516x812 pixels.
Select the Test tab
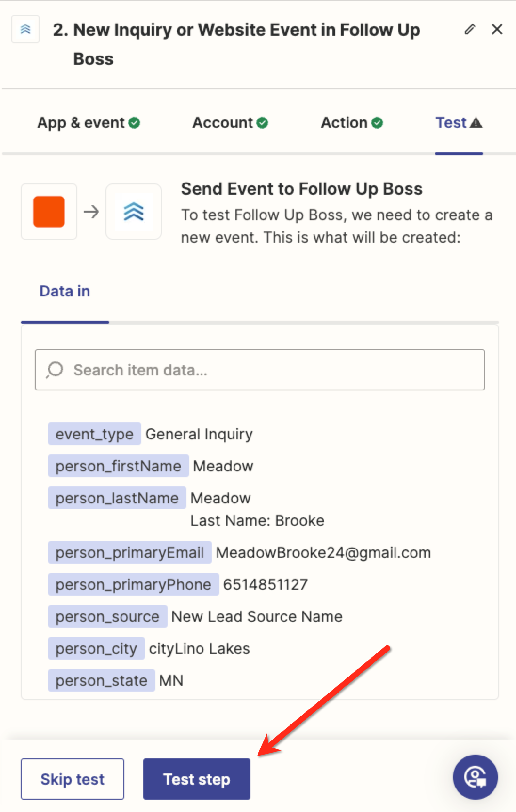point(459,123)
